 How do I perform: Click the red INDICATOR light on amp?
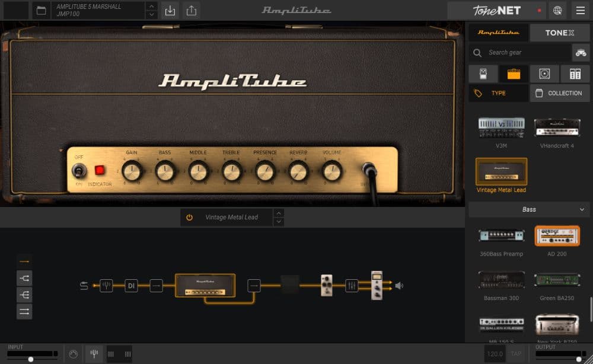(100, 170)
